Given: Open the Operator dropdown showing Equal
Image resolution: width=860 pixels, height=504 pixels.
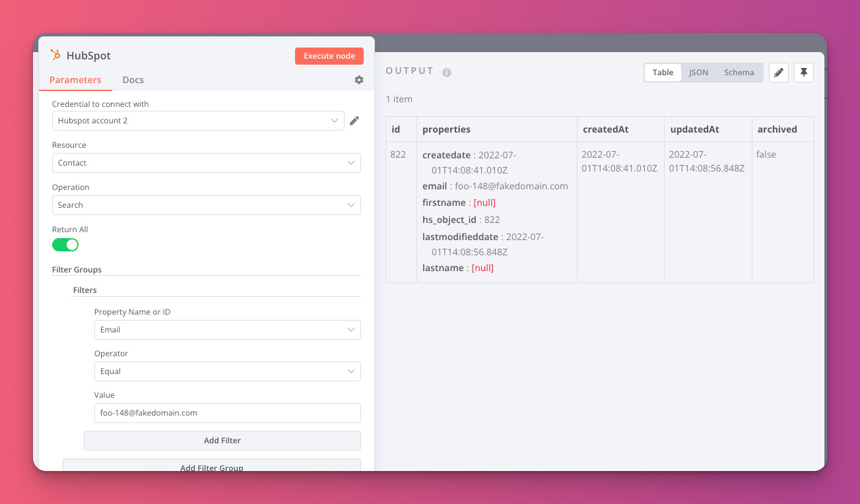Looking at the screenshot, I should [x=228, y=371].
